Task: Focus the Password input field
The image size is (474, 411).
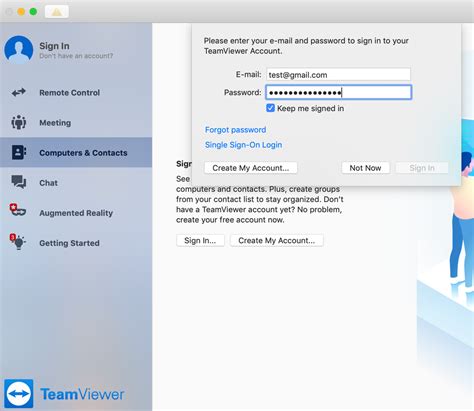Action: pos(338,92)
